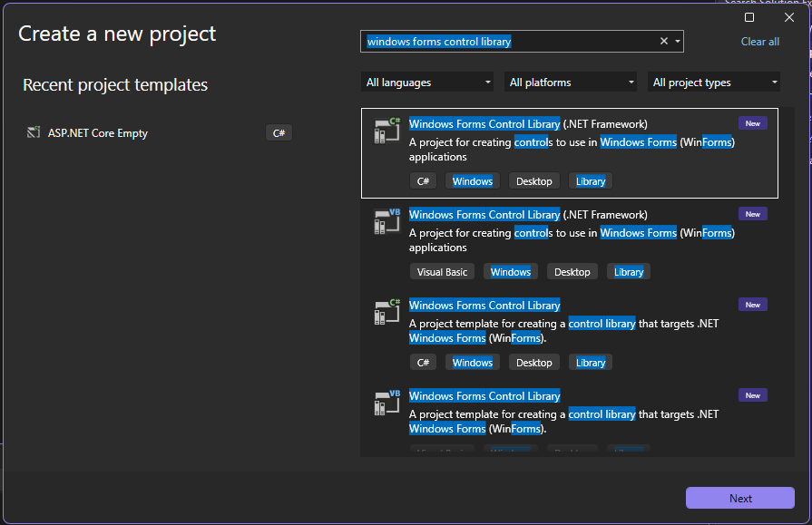
Task: Select the Visual Basic language tag
Action: (442, 271)
